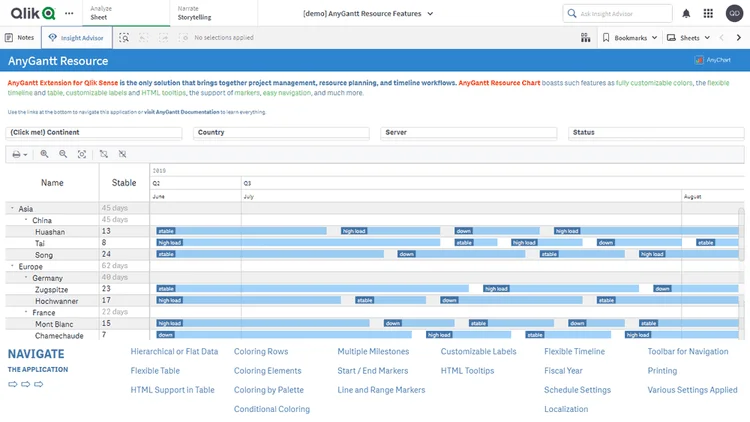Click the search icon in Ask Insight Advisor
The image size is (750, 422).
click(572, 13)
